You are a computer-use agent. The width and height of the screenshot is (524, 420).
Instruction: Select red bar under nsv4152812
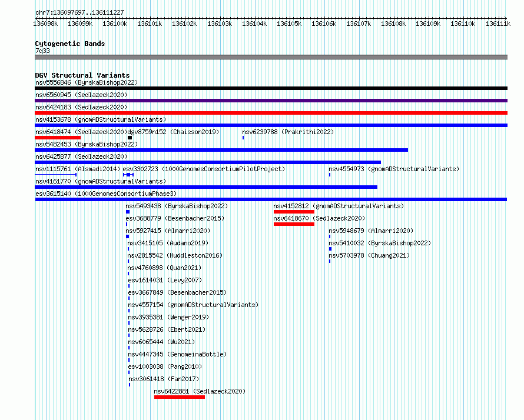(x=294, y=212)
